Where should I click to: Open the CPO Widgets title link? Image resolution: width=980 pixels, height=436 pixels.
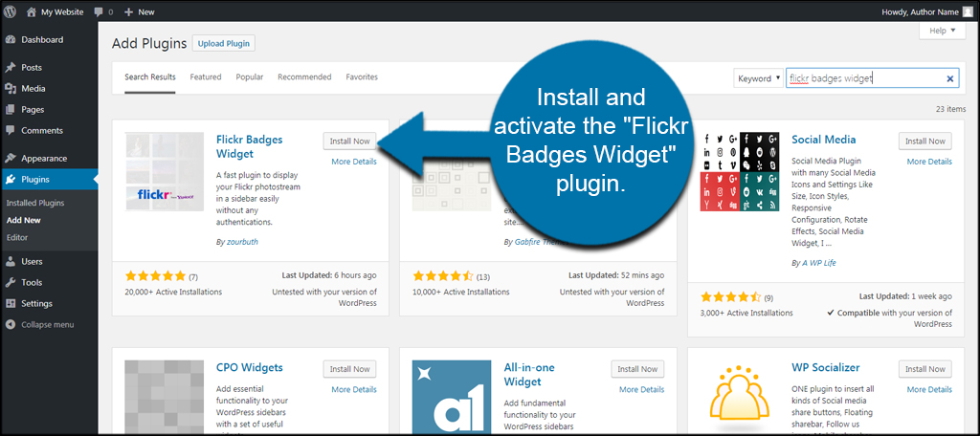click(250, 368)
